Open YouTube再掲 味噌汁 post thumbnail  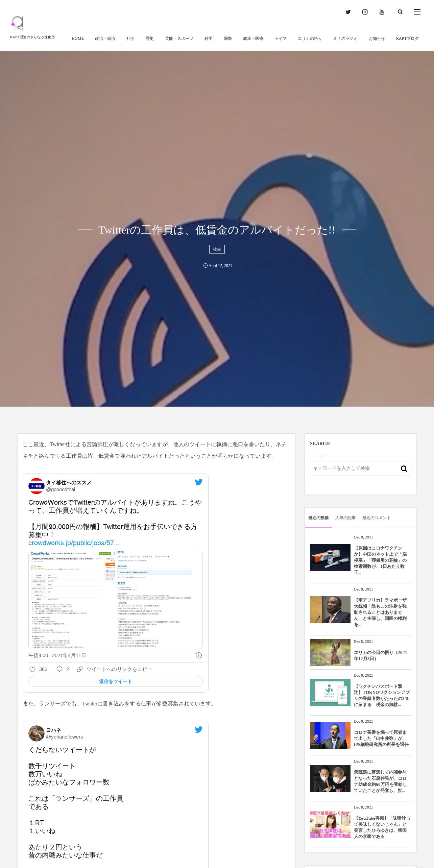click(x=330, y=824)
